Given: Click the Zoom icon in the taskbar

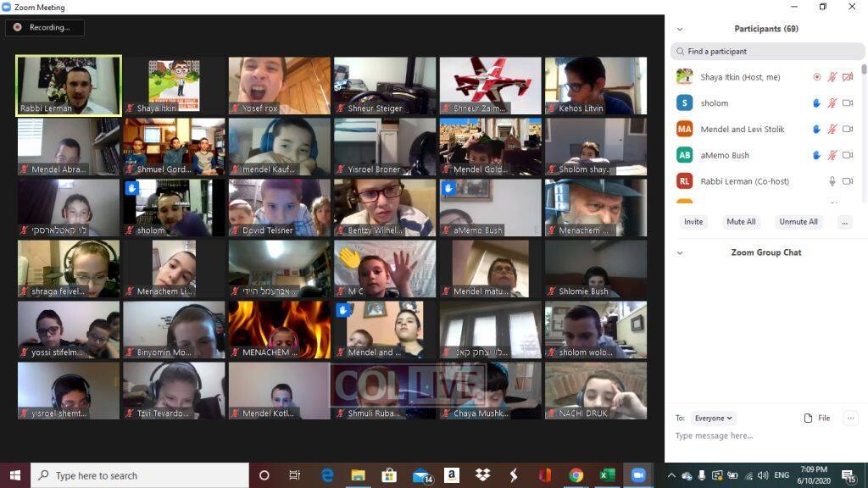Looking at the screenshot, I should 636,475.
